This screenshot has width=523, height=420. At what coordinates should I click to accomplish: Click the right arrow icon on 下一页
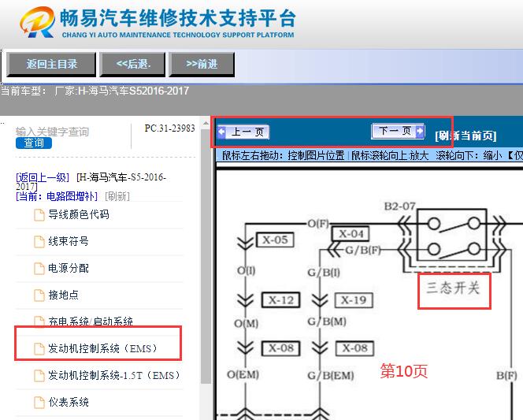[x=420, y=131]
